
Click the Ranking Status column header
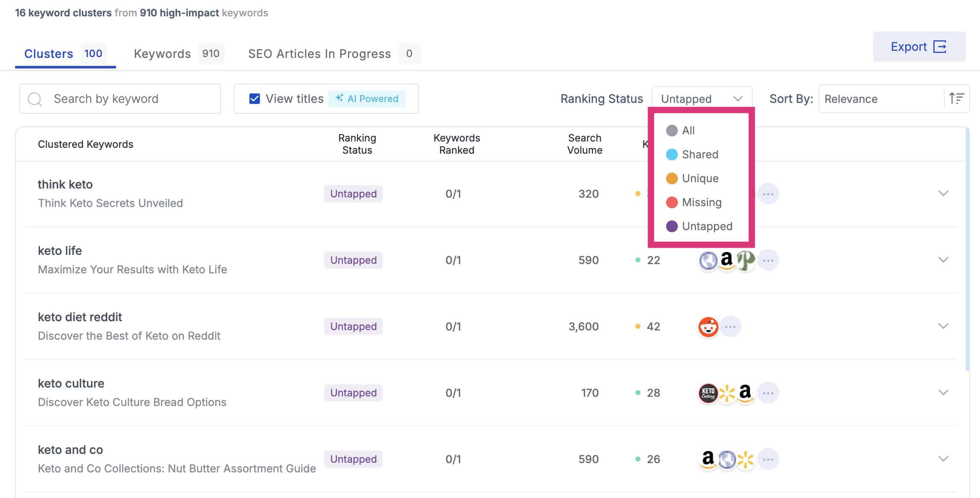[357, 144]
